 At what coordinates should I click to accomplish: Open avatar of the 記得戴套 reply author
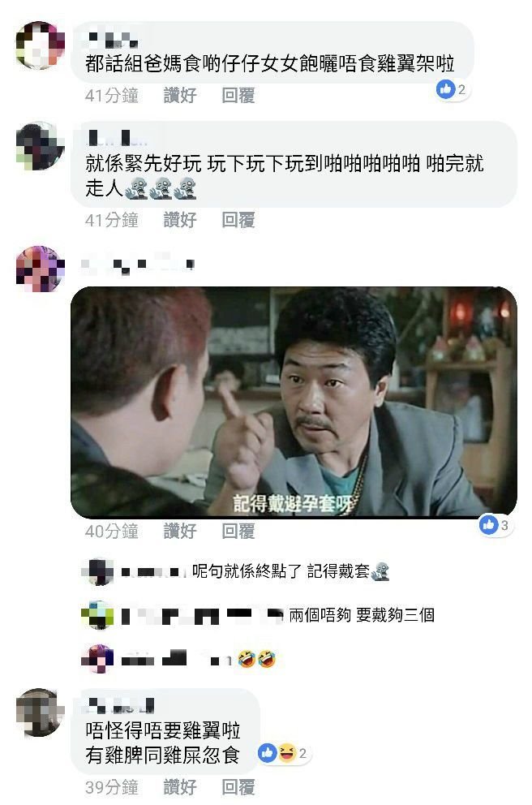tap(97, 570)
